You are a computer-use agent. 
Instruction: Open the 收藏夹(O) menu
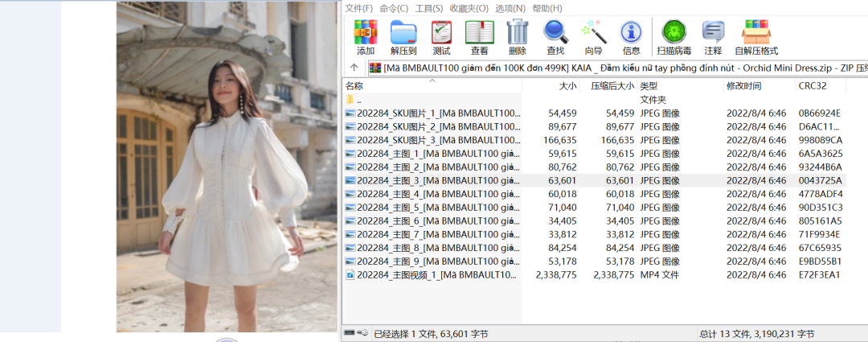[469, 8]
